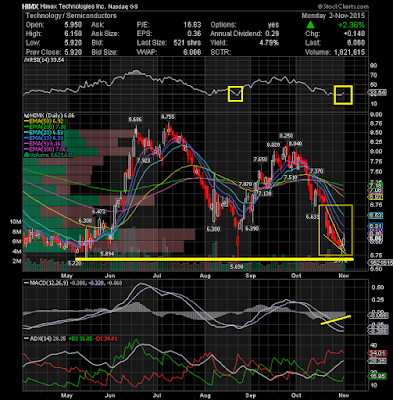This screenshot has width=393, height=400.
Task: Click the HIMX ticker symbol in header
Action: click(x=29, y=7)
